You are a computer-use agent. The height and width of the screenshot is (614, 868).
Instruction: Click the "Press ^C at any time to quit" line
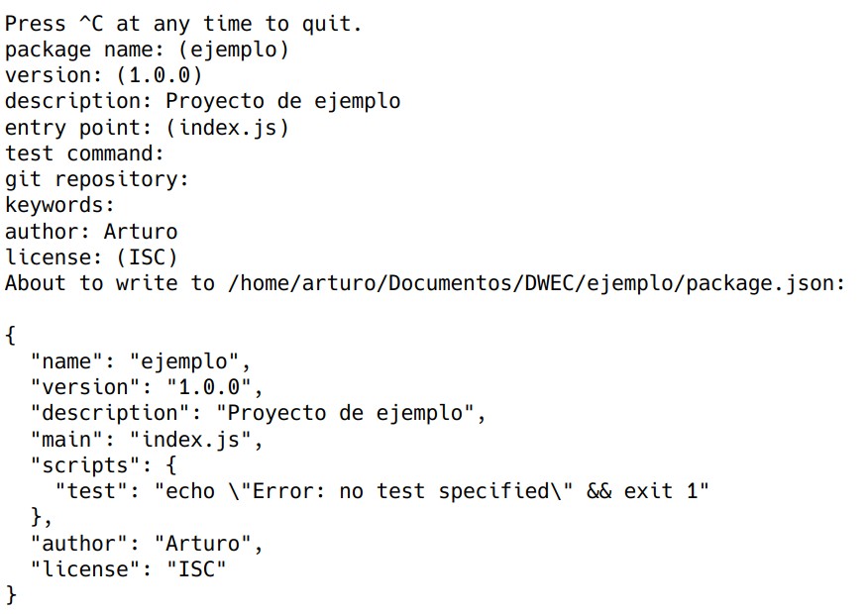click(183, 24)
